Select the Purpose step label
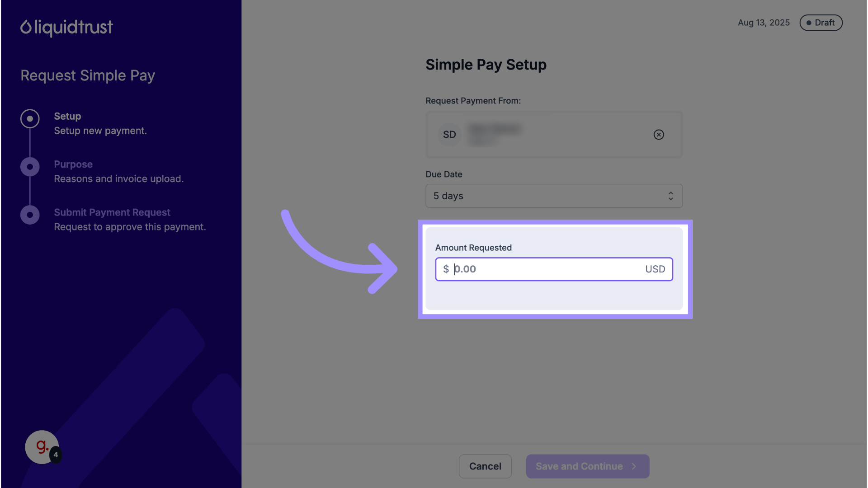The image size is (868, 488). 73,164
